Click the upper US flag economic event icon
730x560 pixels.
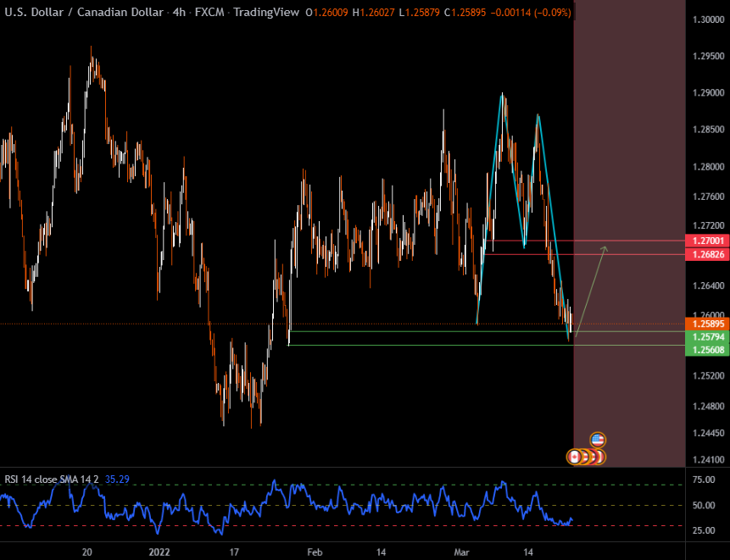tap(598, 440)
